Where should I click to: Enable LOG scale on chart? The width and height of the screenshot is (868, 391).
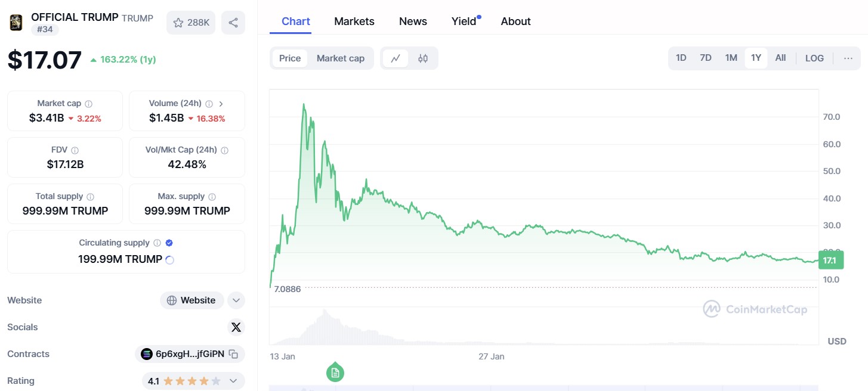[814, 58]
